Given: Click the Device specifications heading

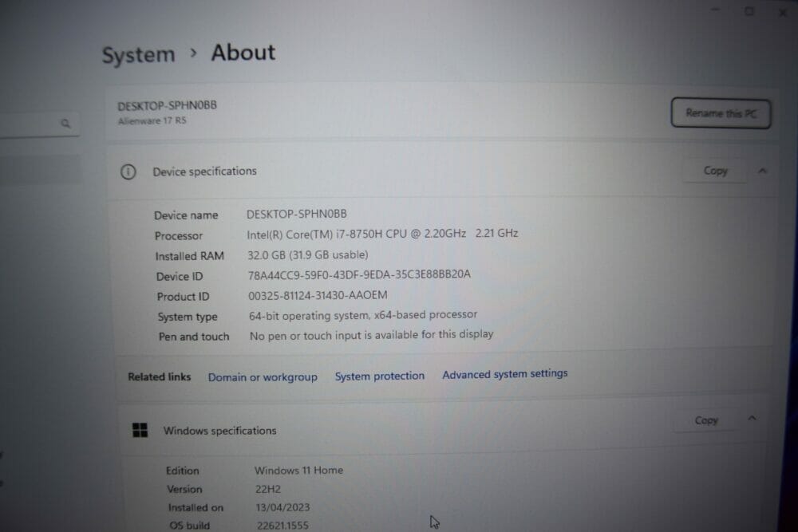Looking at the screenshot, I should (x=204, y=171).
